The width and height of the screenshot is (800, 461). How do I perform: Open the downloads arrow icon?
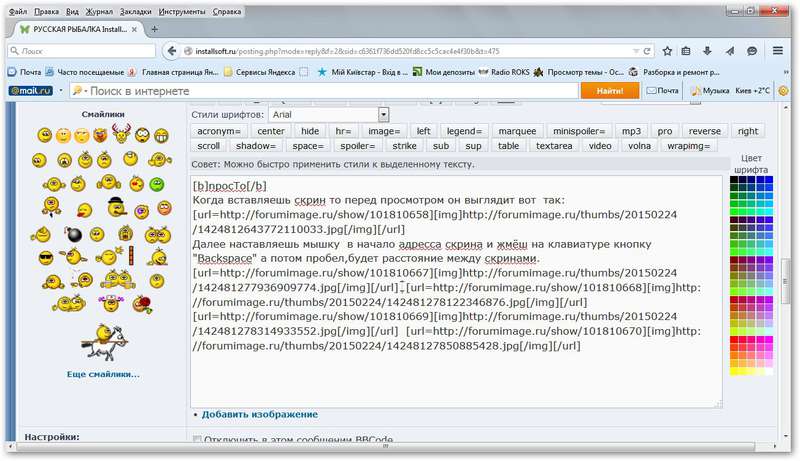[707, 51]
